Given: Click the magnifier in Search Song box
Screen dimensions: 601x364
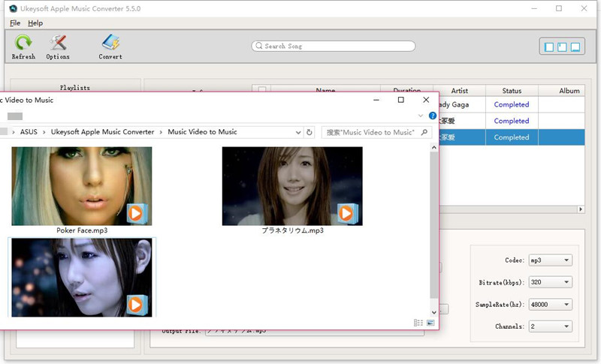Looking at the screenshot, I should click(x=259, y=46).
